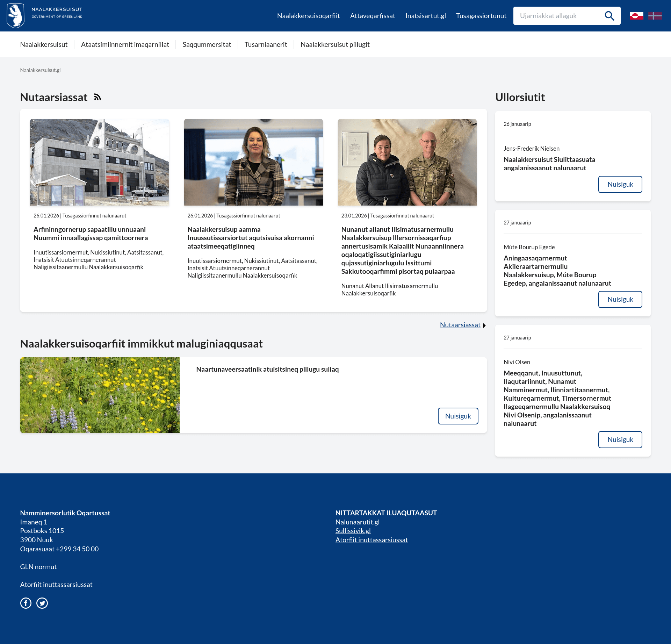The width and height of the screenshot is (671, 644).
Task: Switch language using the Danish flag icon
Action: [x=655, y=16]
